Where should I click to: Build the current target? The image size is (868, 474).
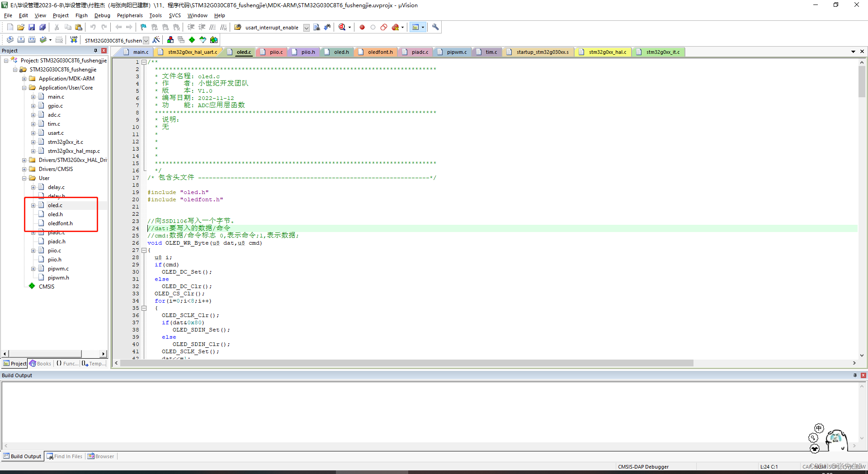pos(20,40)
